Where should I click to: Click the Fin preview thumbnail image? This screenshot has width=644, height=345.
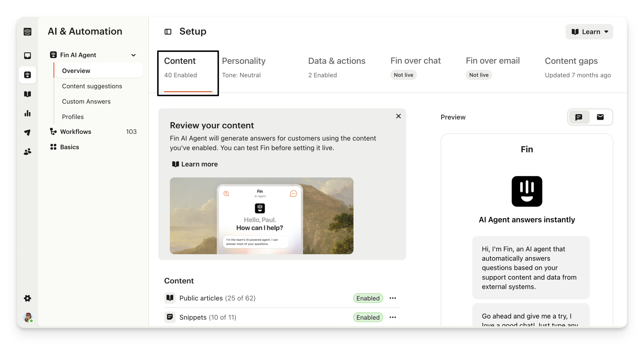[x=261, y=216]
